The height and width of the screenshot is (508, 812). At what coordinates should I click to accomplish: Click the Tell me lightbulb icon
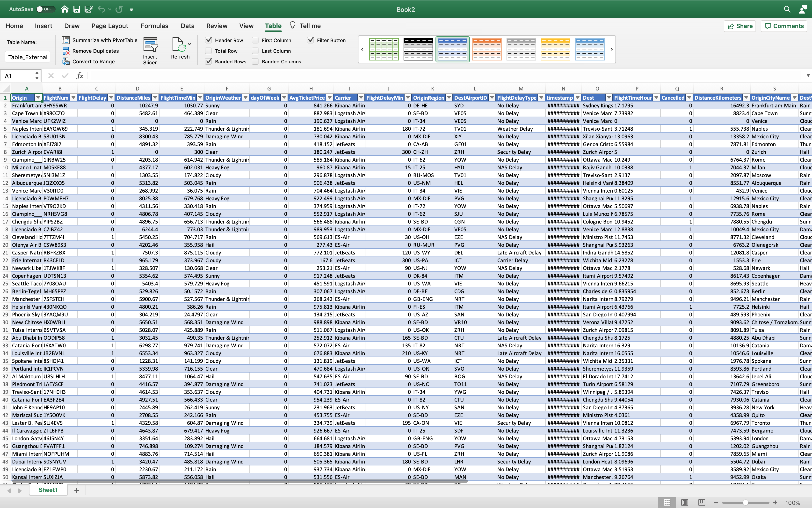tap(293, 26)
